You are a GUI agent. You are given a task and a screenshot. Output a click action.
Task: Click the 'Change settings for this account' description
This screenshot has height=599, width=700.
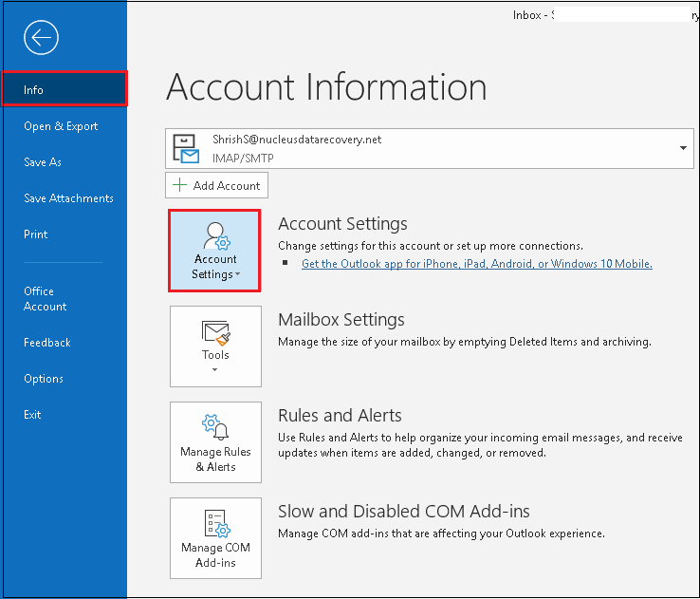431,246
